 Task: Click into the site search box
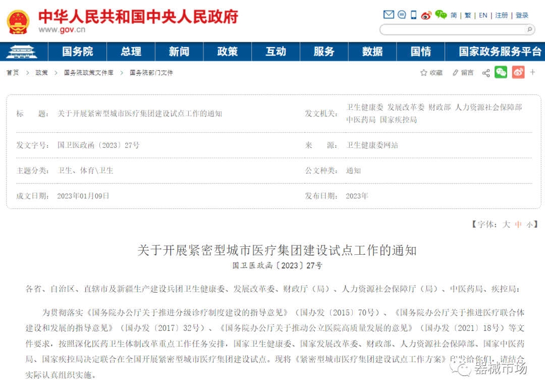click(452, 29)
